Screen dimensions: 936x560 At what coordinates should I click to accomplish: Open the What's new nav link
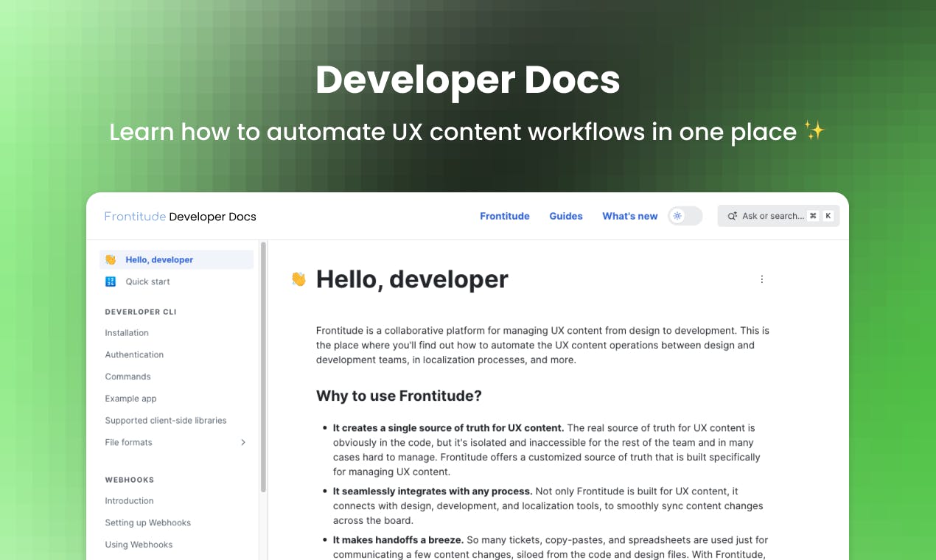630,216
